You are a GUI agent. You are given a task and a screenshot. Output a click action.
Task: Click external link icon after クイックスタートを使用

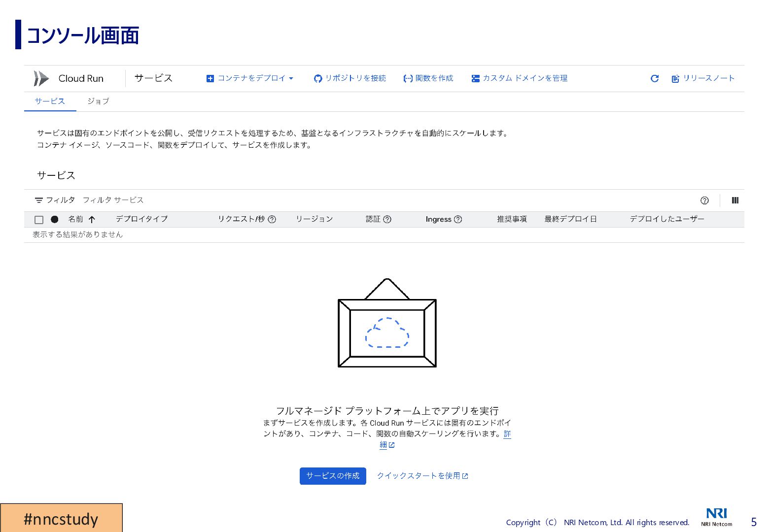click(x=465, y=476)
